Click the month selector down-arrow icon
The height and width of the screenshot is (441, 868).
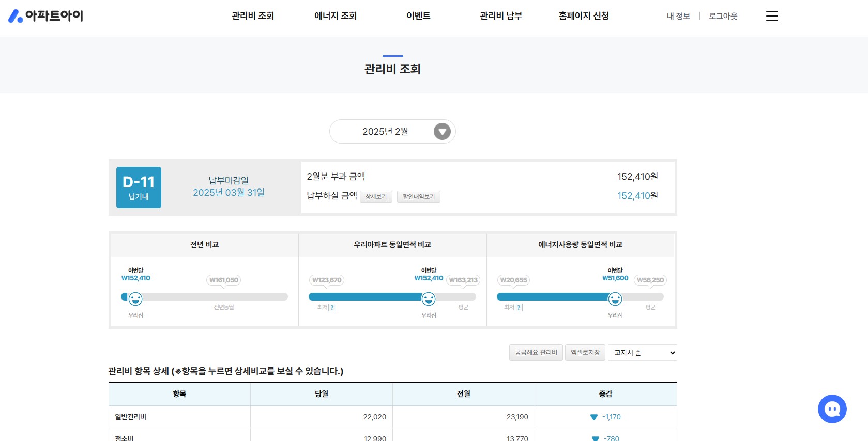coord(442,132)
